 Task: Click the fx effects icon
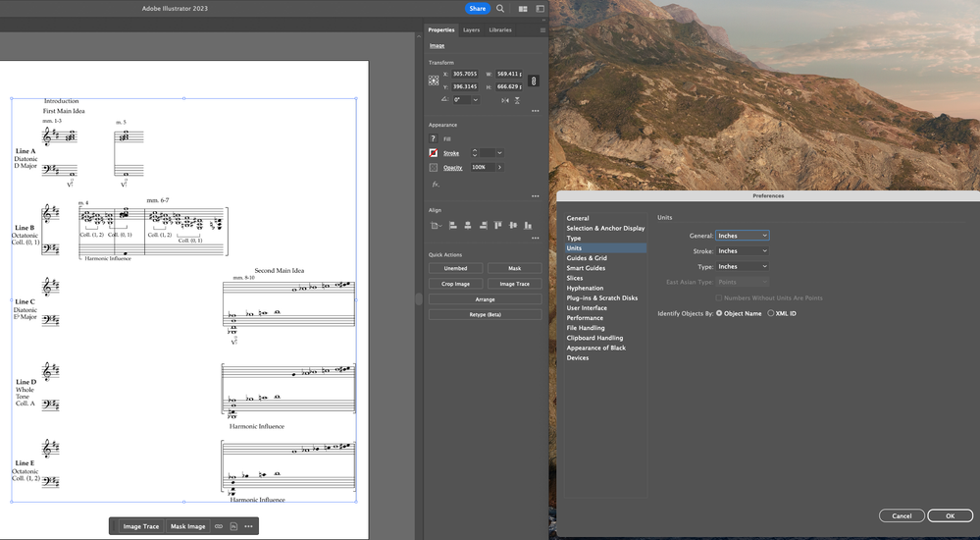[436, 184]
